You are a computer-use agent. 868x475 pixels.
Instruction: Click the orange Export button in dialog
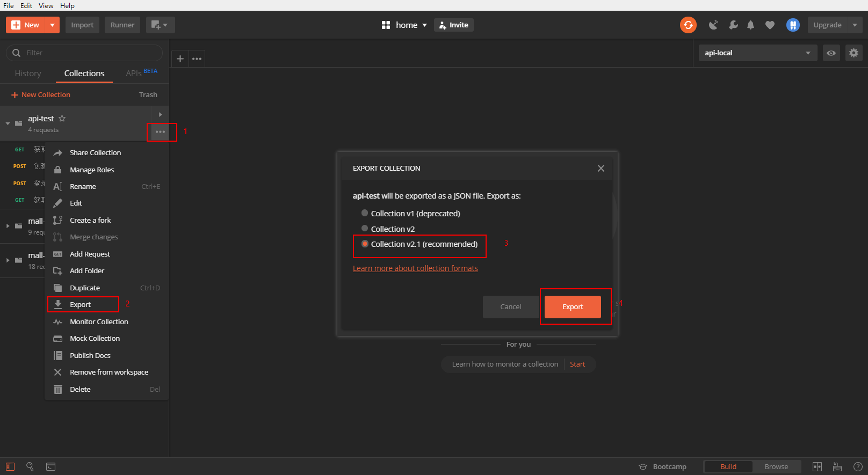click(573, 307)
